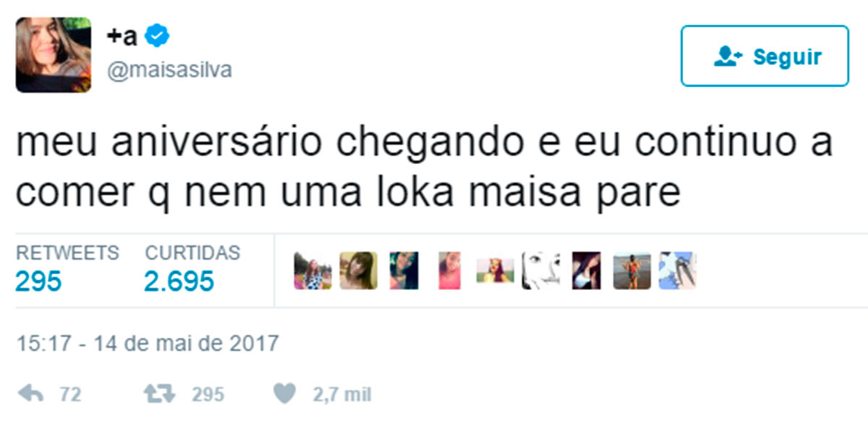Open the third liker avatar thumbnail
The height and width of the screenshot is (439, 868).
(404, 270)
